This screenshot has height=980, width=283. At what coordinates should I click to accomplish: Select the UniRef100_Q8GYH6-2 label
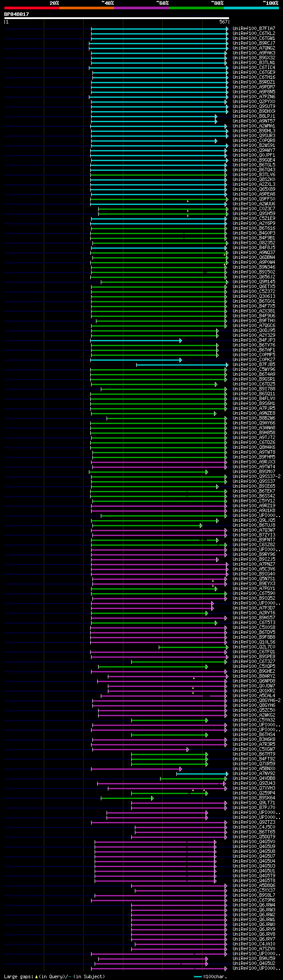[256, 700]
